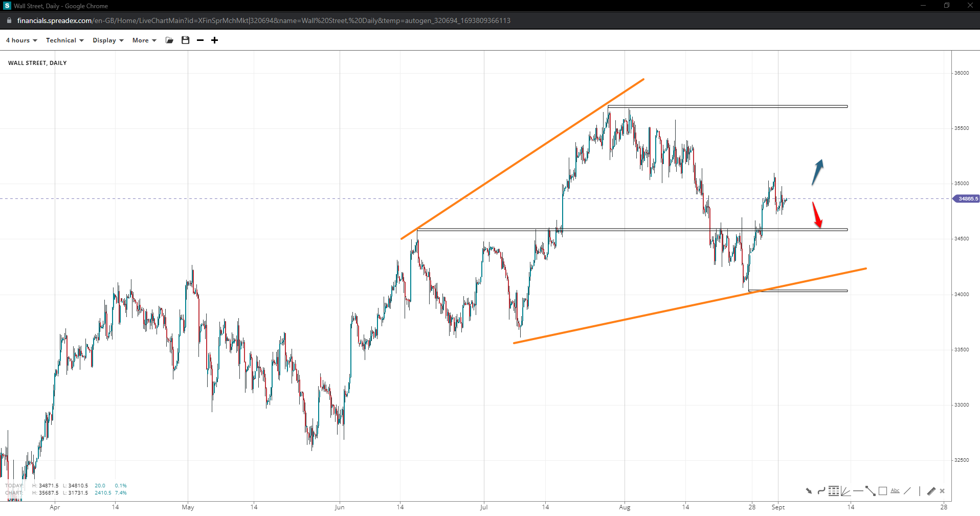Select the ruler measurement tool
The width and height of the screenshot is (980, 516).
[x=931, y=491]
